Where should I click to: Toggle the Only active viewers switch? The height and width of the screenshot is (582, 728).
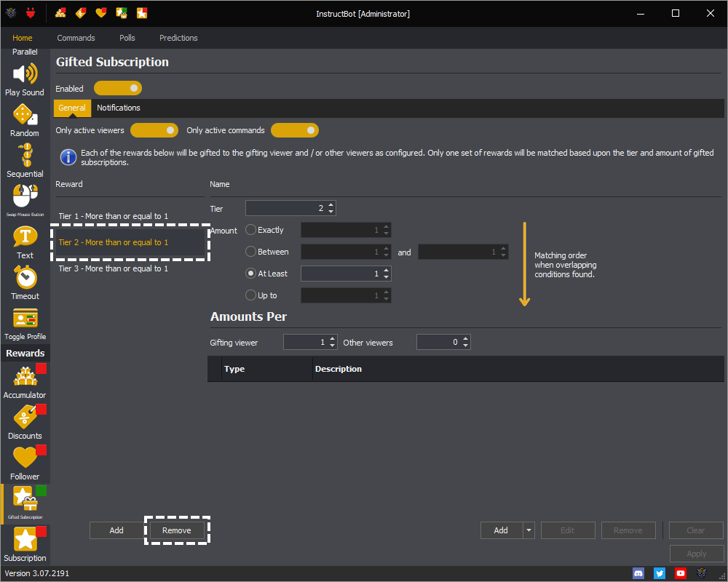pos(154,130)
